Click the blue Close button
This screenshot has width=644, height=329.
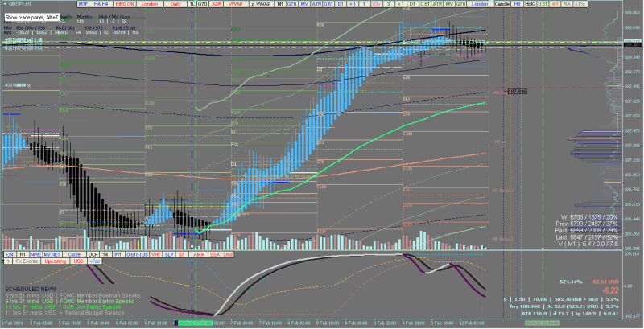74,255
